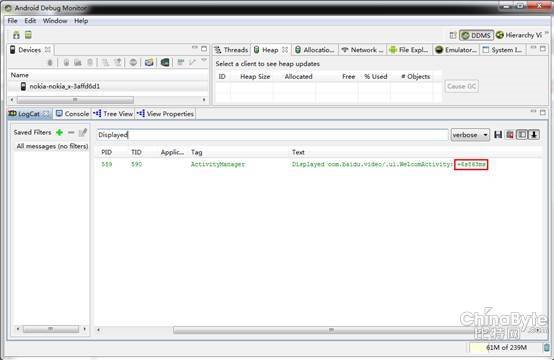Click the Dump HPROF file icon
Image resolution: width=554 pixels, height=360 pixels.
78,63
